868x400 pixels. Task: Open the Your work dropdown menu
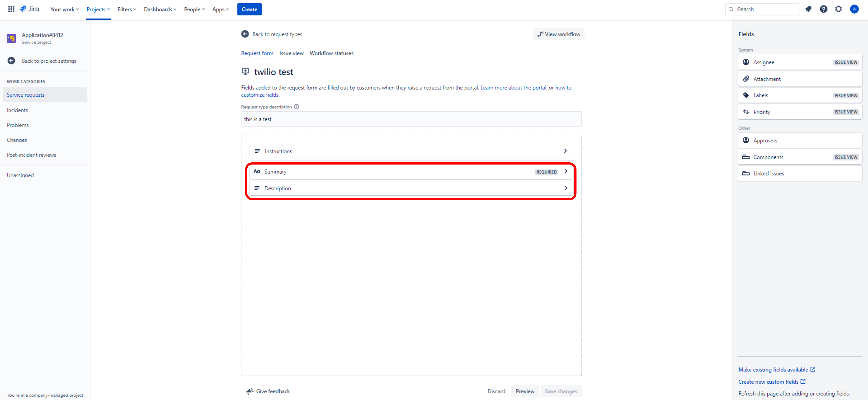[64, 9]
